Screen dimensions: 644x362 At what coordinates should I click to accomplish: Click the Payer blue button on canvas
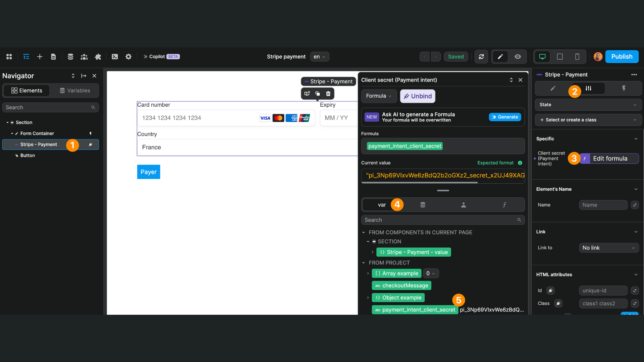148,172
